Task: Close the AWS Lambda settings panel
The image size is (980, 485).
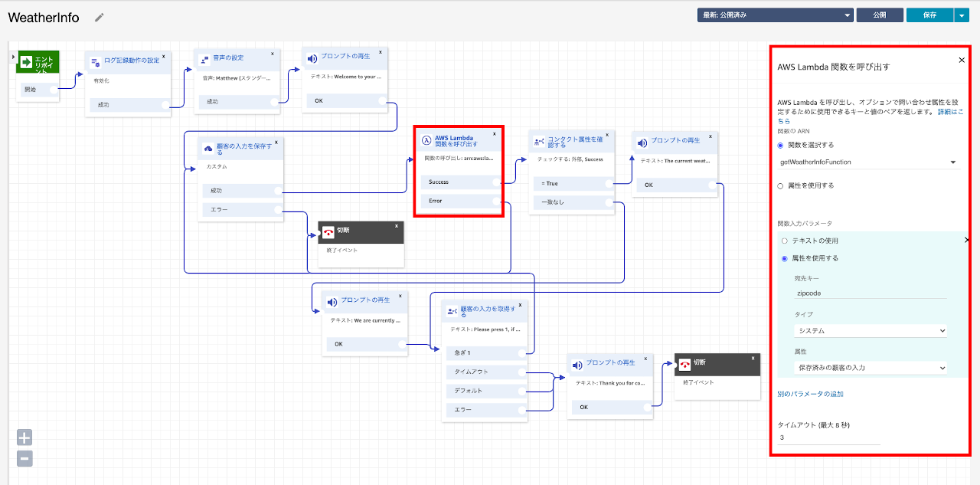Action: pos(962,60)
